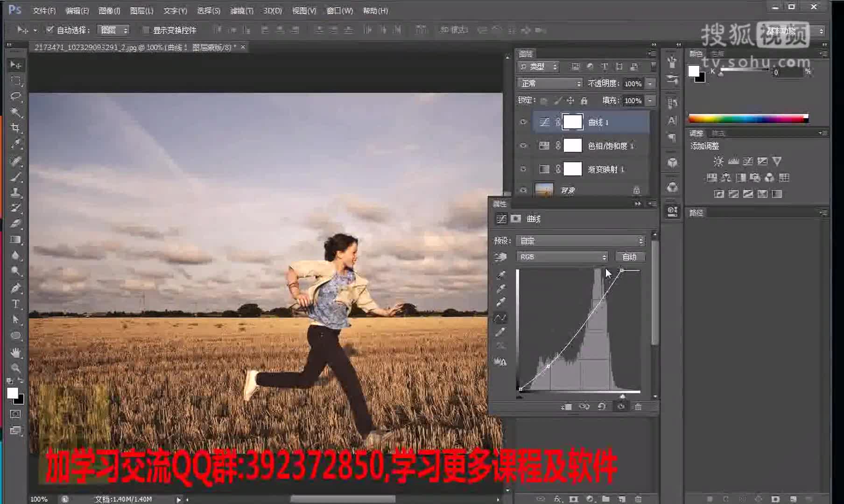
Task: Pick the white point eyedropper in Curves
Action: 500,302
